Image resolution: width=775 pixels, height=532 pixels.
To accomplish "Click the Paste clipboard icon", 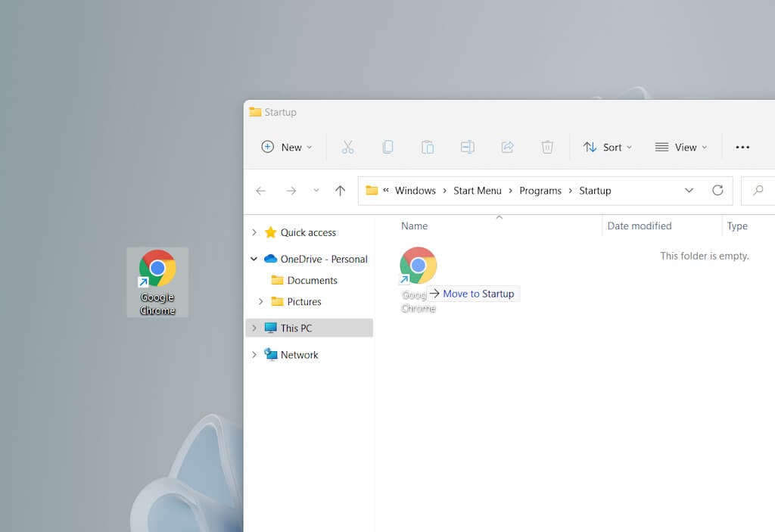I will [x=428, y=147].
